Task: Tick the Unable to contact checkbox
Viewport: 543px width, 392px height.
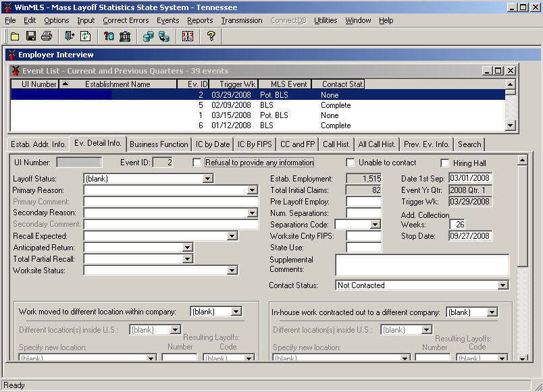Action: [x=351, y=163]
